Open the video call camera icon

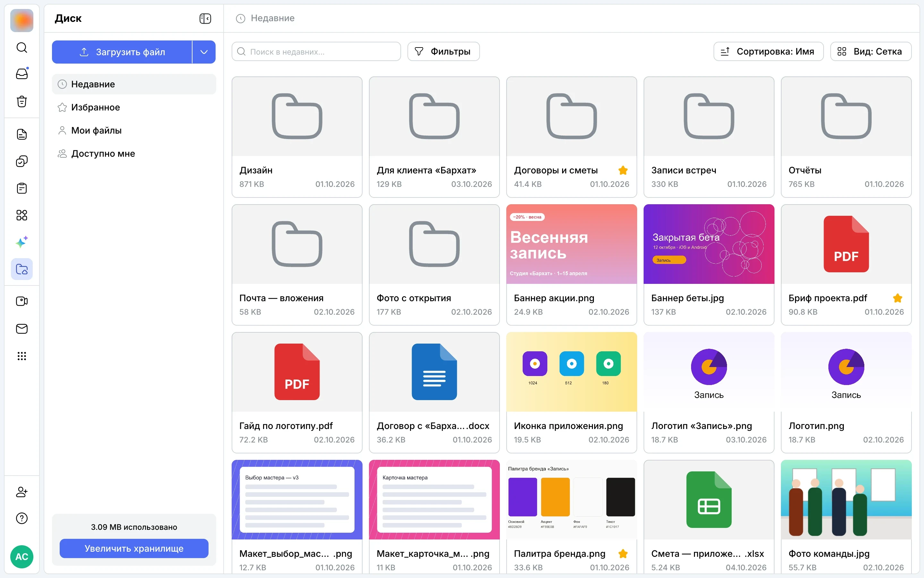point(22,301)
